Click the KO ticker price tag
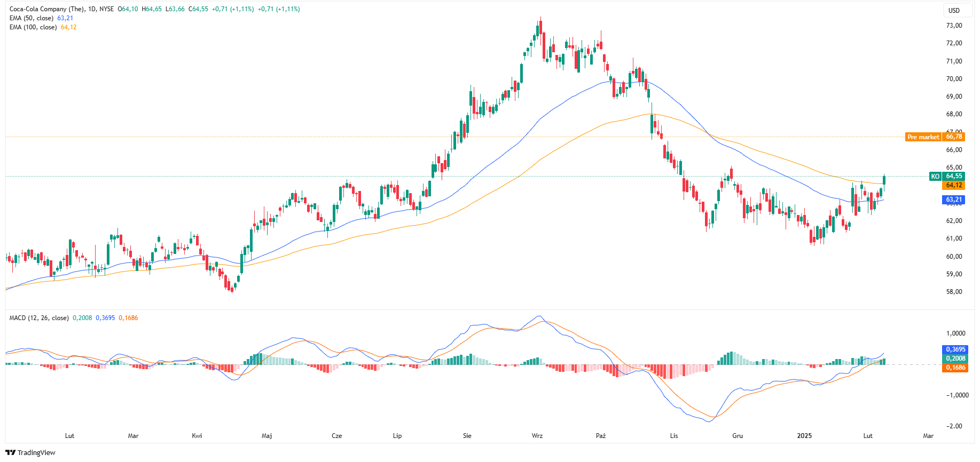Image resolution: width=980 pixels, height=462 pixels. [x=947, y=176]
